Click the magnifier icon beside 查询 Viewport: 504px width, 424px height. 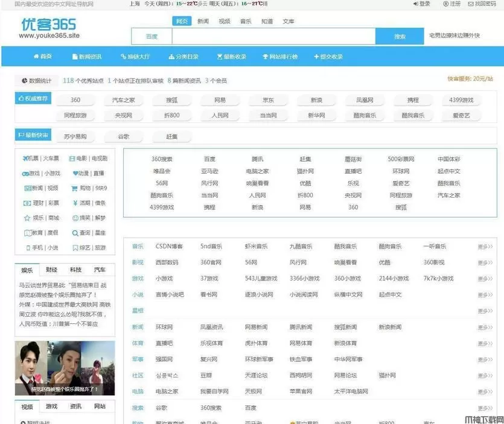tap(75, 233)
